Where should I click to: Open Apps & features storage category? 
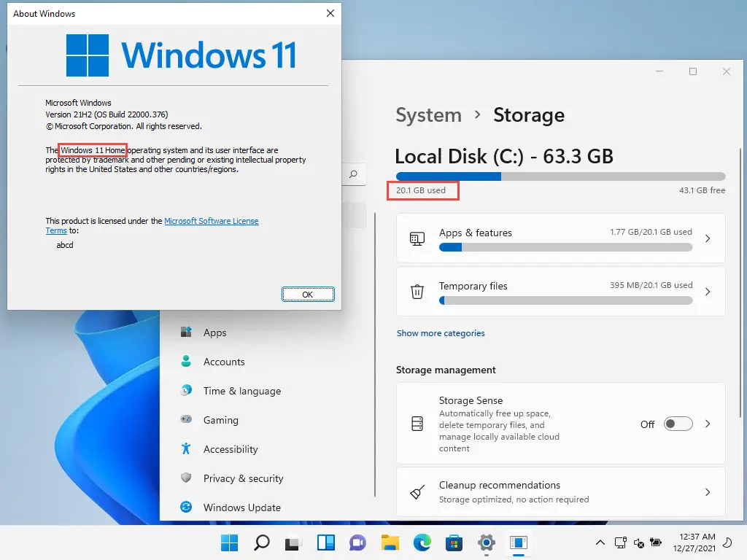pyautogui.click(x=561, y=238)
